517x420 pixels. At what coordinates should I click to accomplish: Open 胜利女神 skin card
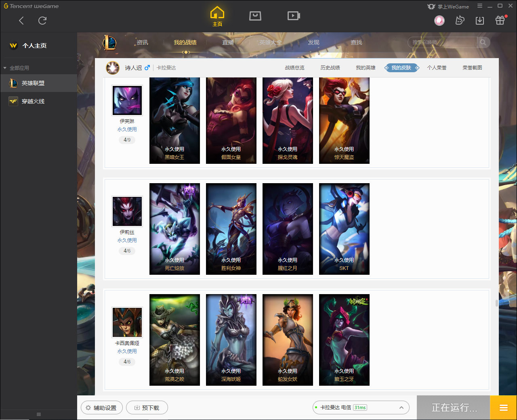click(x=231, y=229)
